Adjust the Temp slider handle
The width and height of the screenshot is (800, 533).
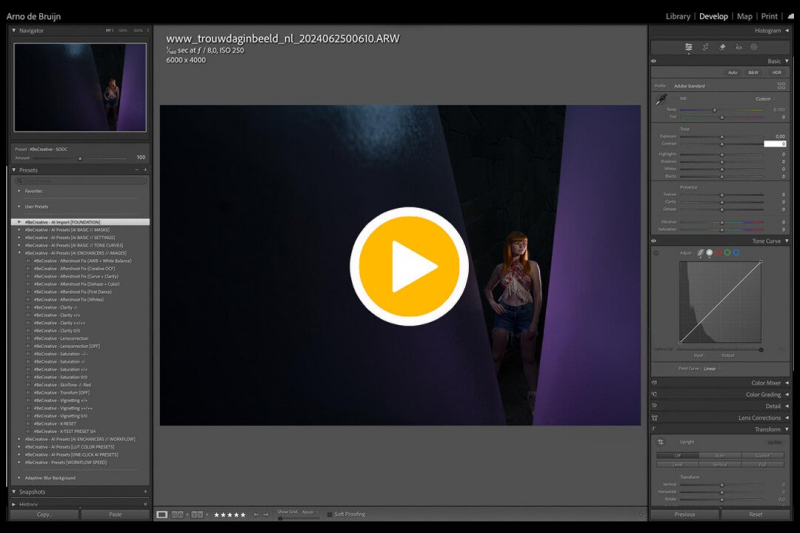(714, 110)
